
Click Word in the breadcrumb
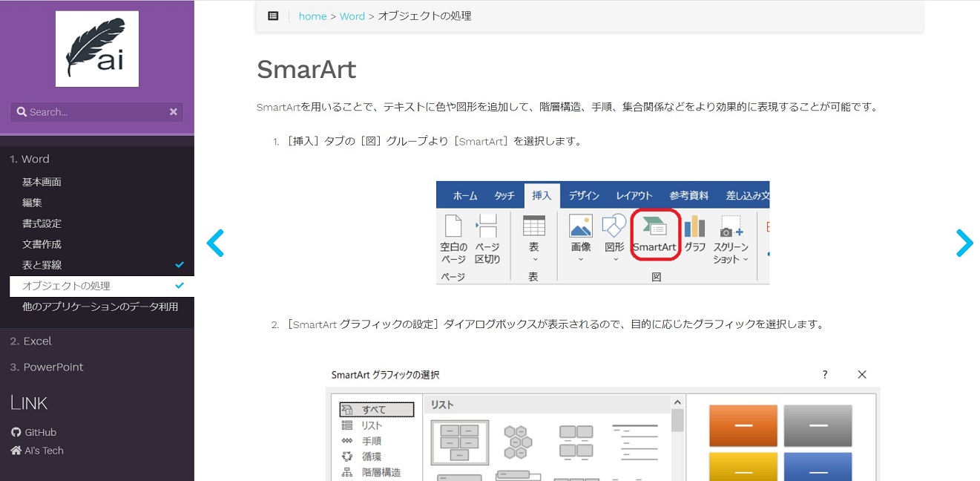pyautogui.click(x=352, y=16)
